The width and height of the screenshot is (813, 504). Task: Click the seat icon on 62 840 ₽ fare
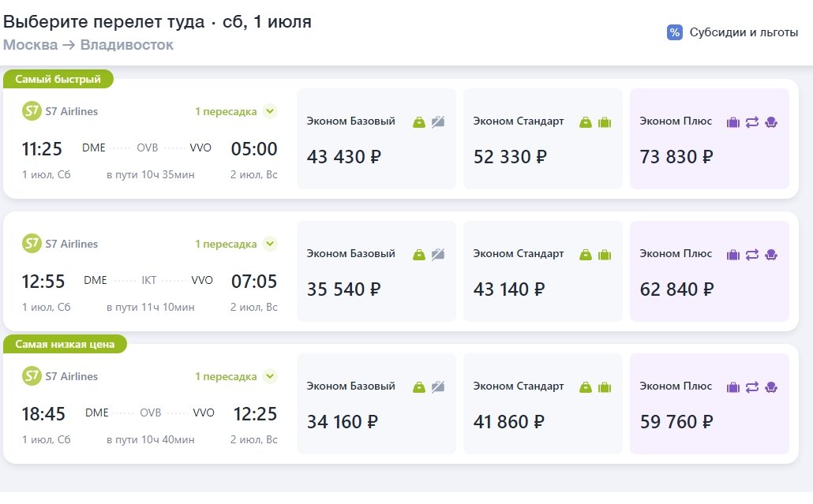point(771,254)
